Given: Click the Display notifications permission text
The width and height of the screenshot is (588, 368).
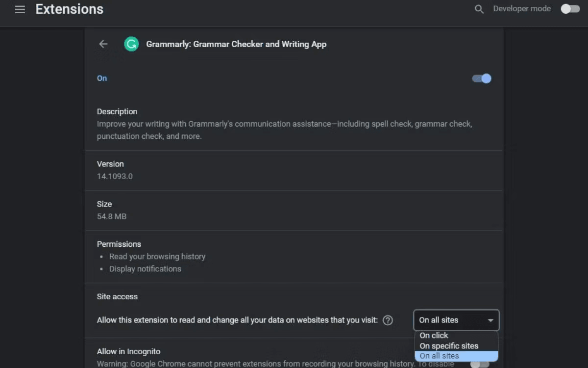Looking at the screenshot, I should click(x=145, y=269).
